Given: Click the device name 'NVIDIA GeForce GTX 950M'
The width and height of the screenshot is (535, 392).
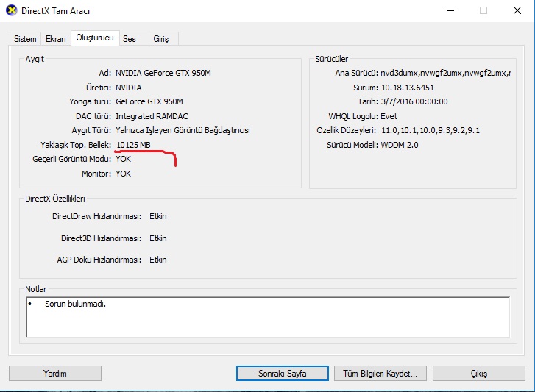Looking at the screenshot, I should point(163,73).
